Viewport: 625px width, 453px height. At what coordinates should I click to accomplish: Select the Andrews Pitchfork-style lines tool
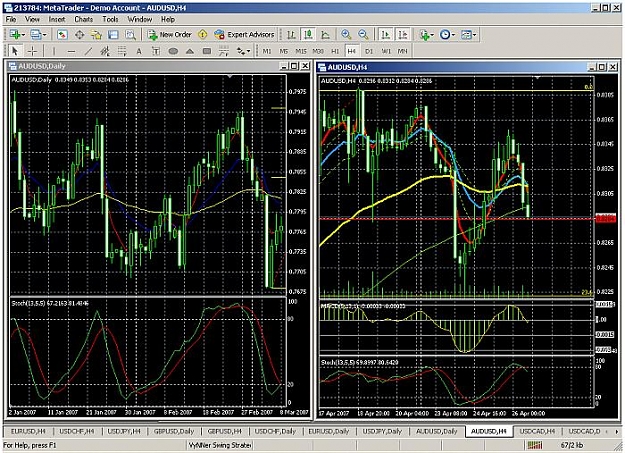(224, 51)
